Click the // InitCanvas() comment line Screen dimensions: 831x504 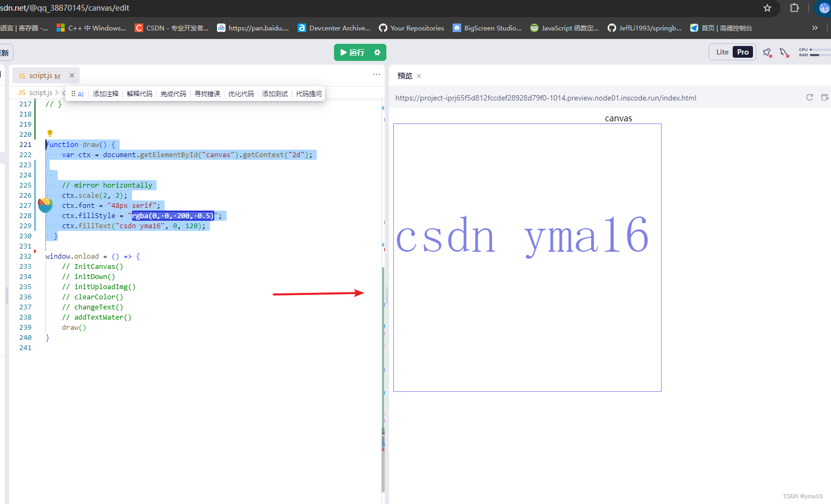(92, 267)
